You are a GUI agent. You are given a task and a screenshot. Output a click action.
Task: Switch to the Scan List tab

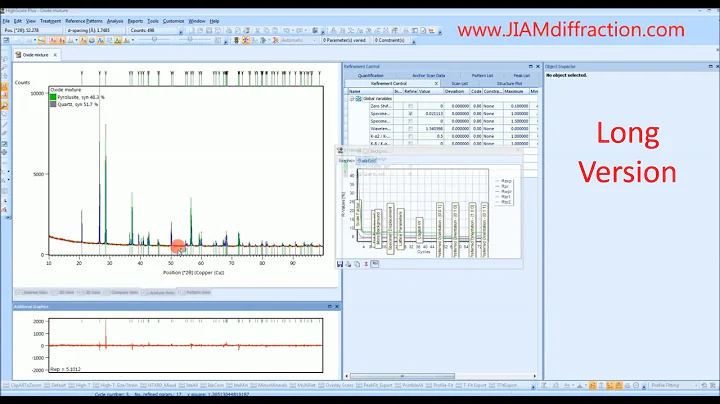tap(460, 84)
